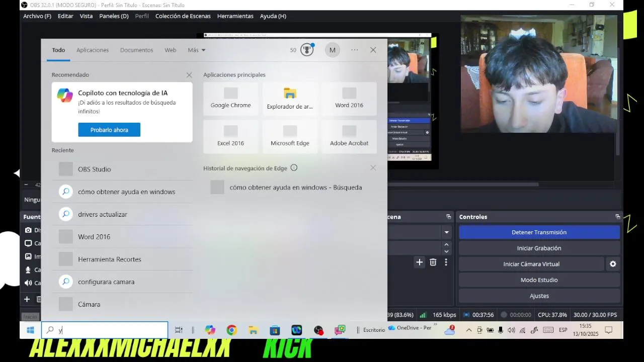The height and width of the screenshot is (362, 644).
Task: Add a scene transition with plus icon
Action: [419, 262]
